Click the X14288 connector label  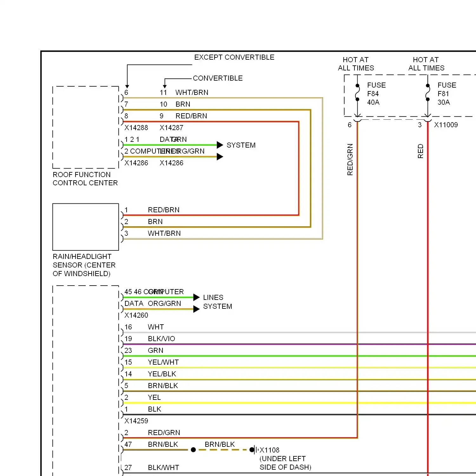pos(136,128)
